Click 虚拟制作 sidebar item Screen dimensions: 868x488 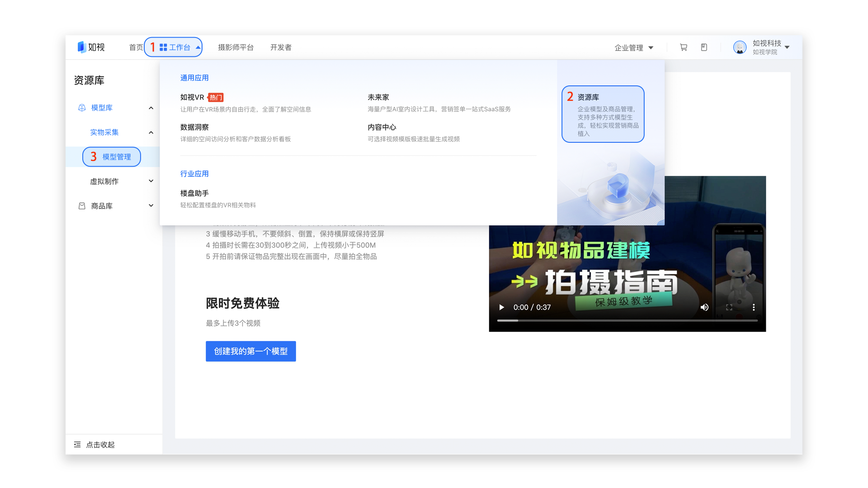click(x=104, y=181)
